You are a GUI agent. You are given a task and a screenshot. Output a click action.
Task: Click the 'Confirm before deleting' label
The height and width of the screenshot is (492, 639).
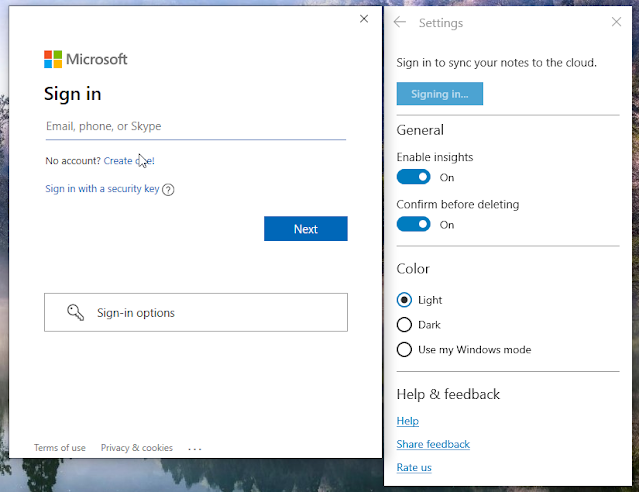tap(458, 204)
